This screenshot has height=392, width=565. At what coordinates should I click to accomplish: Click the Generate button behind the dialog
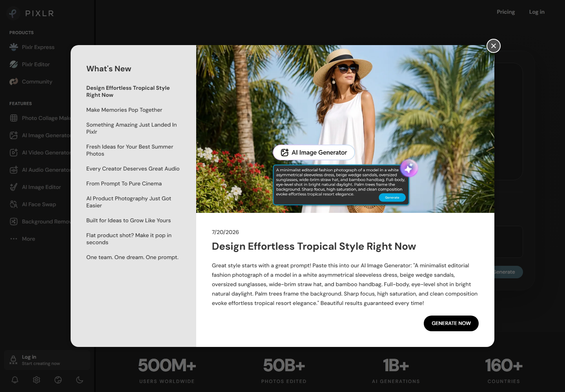508,272
